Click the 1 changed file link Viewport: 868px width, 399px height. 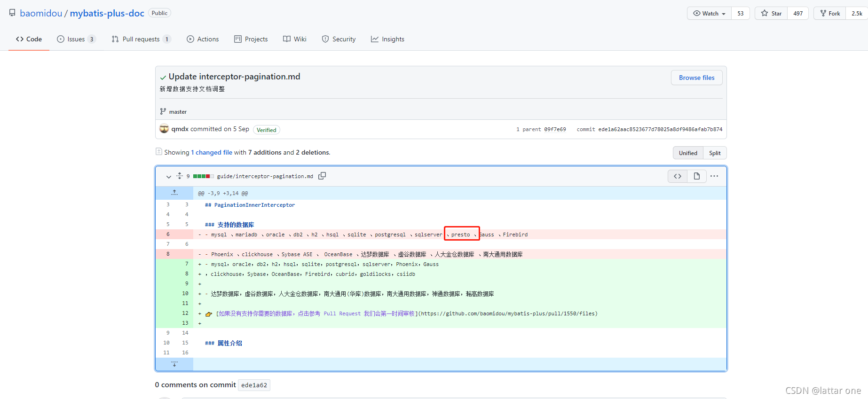[212, 152]
